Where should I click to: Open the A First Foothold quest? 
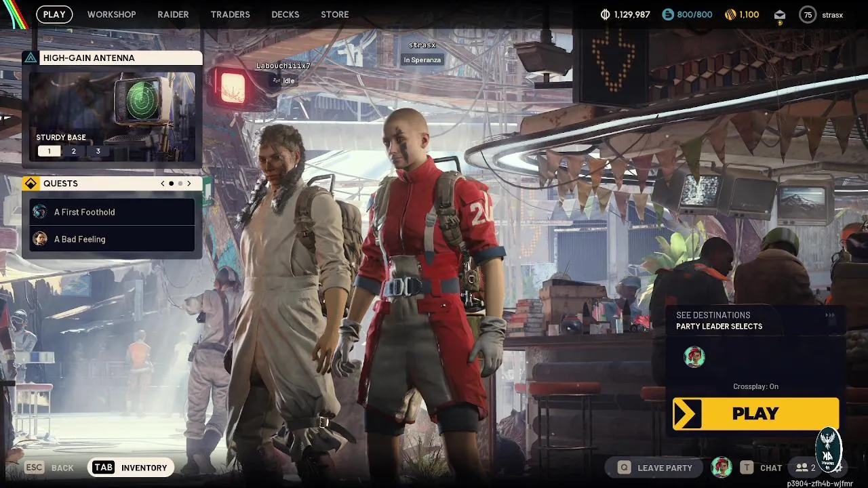(x=113, y=212)
